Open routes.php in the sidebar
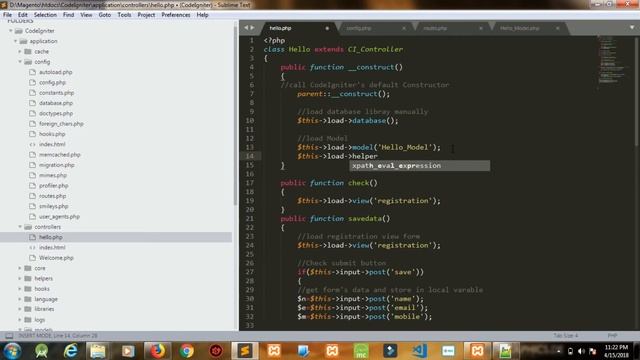This screenshot has width=640, height=360. tap(52, 196)
